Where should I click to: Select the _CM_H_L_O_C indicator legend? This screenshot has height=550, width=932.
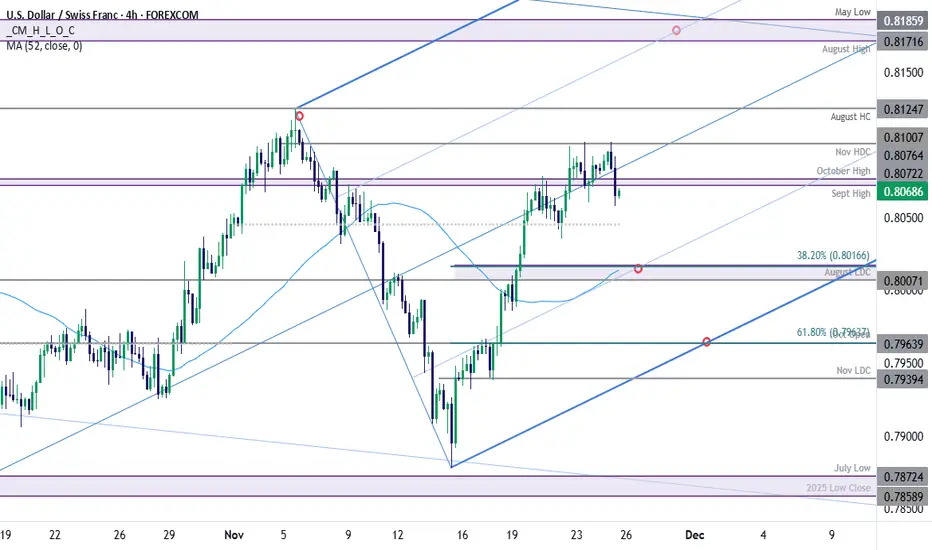tap(38, 30)
